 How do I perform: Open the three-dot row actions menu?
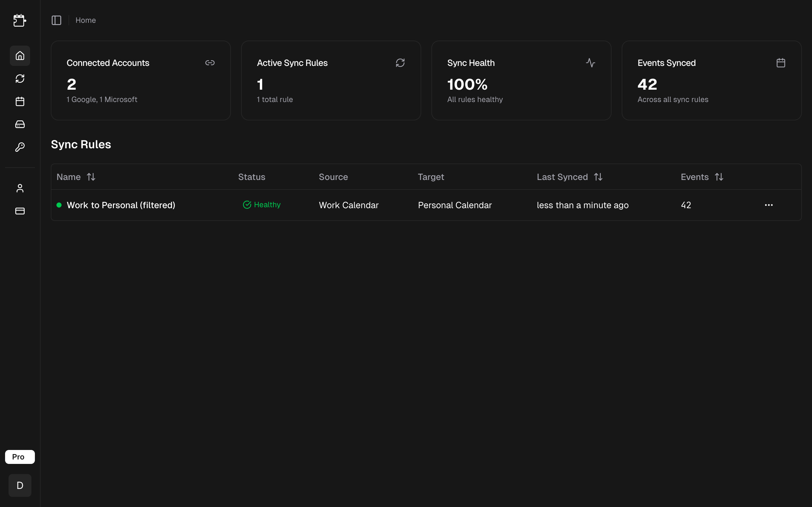click(768, 205)
